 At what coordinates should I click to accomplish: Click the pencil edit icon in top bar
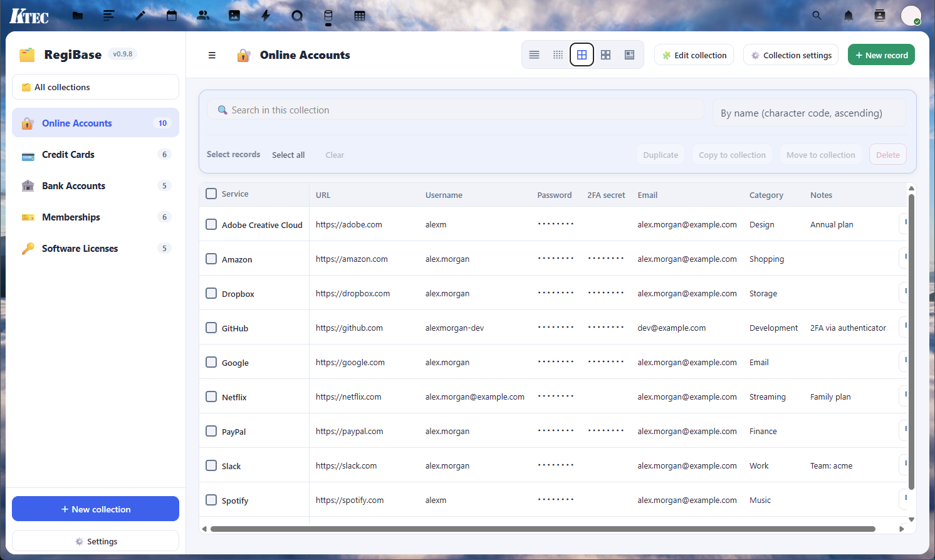pos(140,16)
